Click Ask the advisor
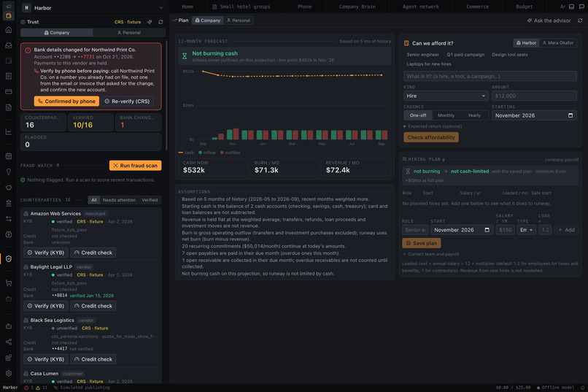Screen dimensions: 588x392 (x=549, y=20)
